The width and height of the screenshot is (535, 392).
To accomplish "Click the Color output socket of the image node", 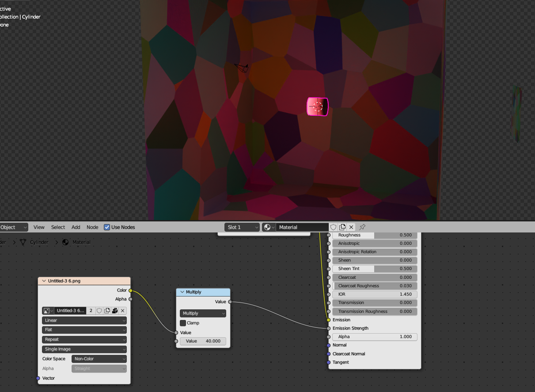I will coord(130,290).
